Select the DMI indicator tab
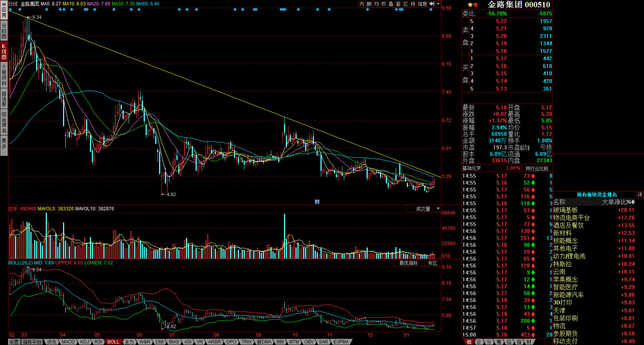644x345 pixels. tap(160, 342)
